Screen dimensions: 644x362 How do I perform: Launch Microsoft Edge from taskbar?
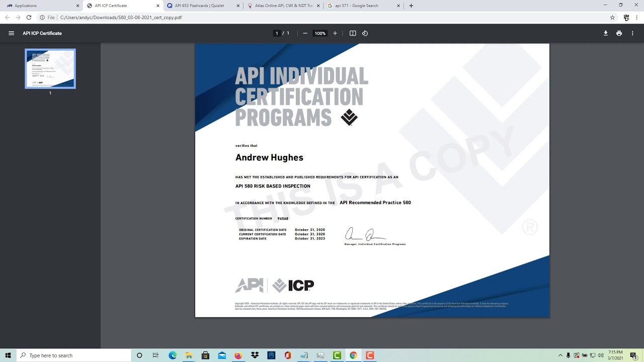(x=173, y=355)
